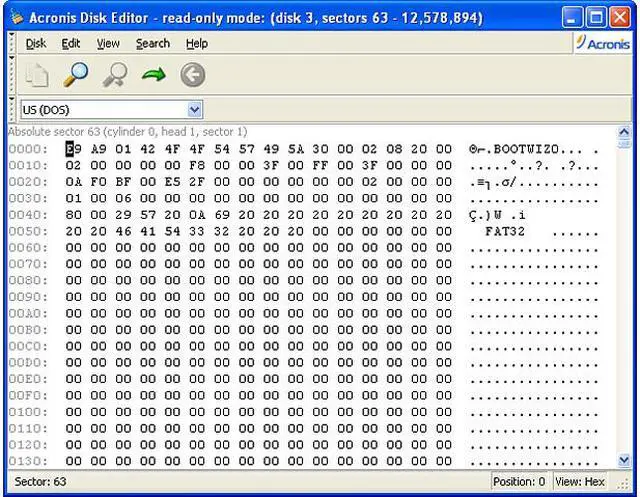Click the Acronis logo in the menu bar

coord(603,44)
